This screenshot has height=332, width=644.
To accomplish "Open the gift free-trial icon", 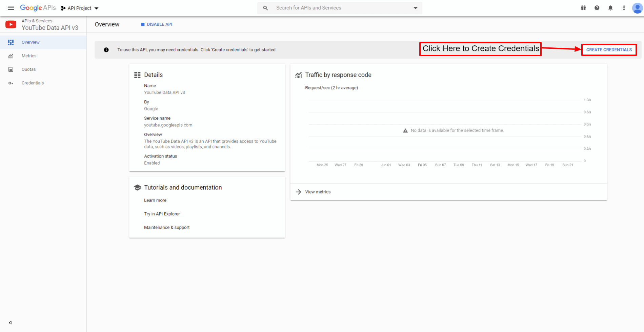I will (x=583, y=8).
